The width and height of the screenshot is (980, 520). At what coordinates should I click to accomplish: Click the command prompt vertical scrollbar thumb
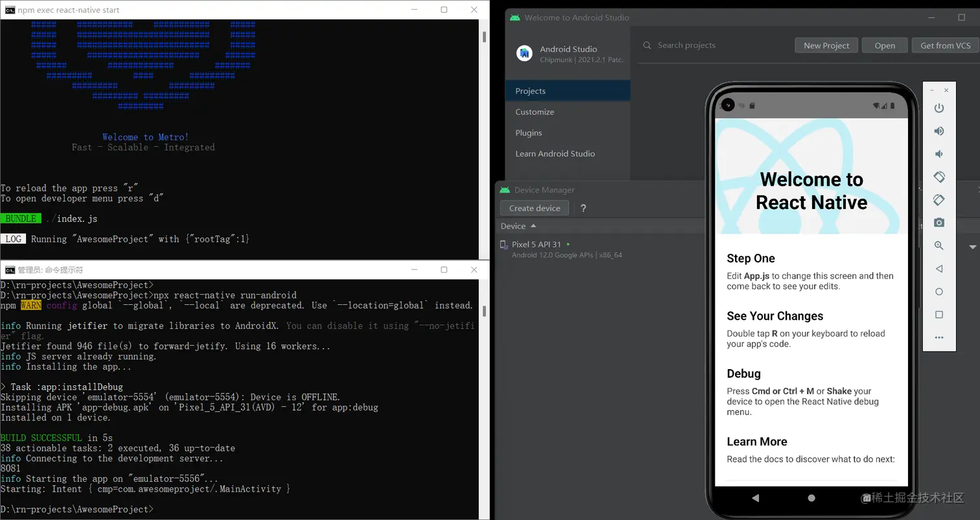(x=484, y=312)
